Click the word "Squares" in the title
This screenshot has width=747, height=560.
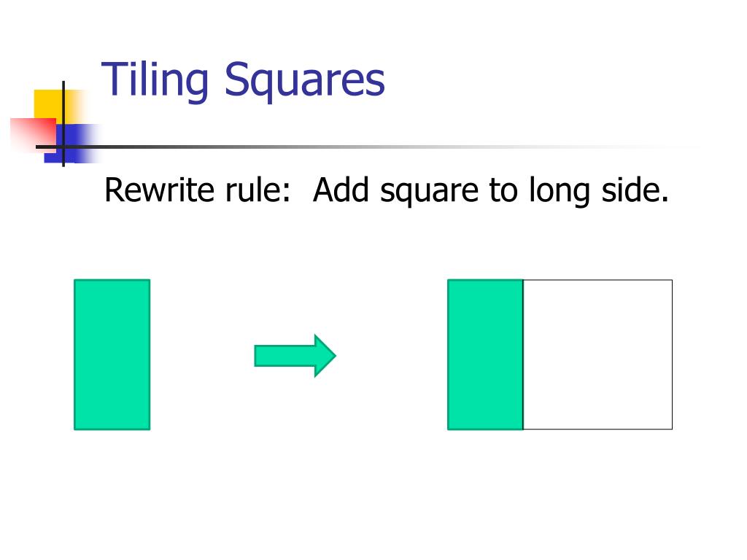tap(304, 82)
